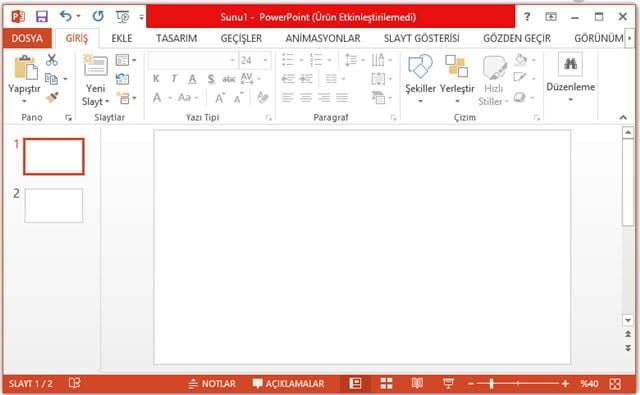Toggle align left paragraph button
This screenshot has height=395, width=640.
(x=288, y=98)
